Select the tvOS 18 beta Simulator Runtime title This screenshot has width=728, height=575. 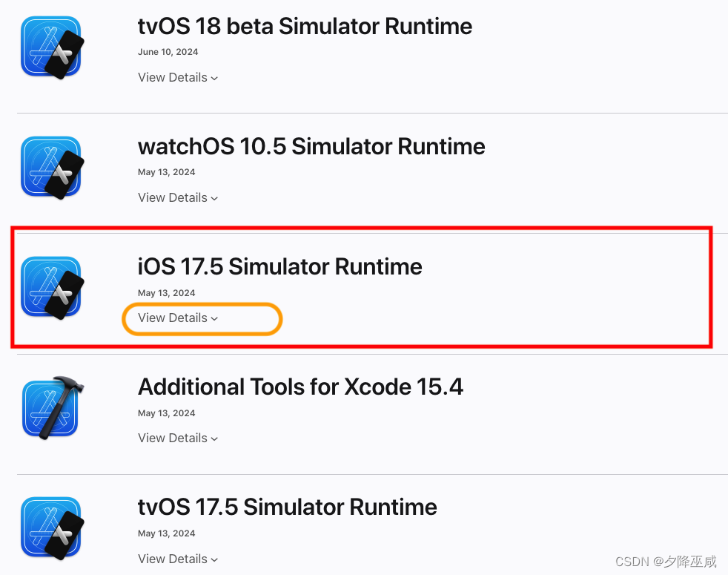305,26
